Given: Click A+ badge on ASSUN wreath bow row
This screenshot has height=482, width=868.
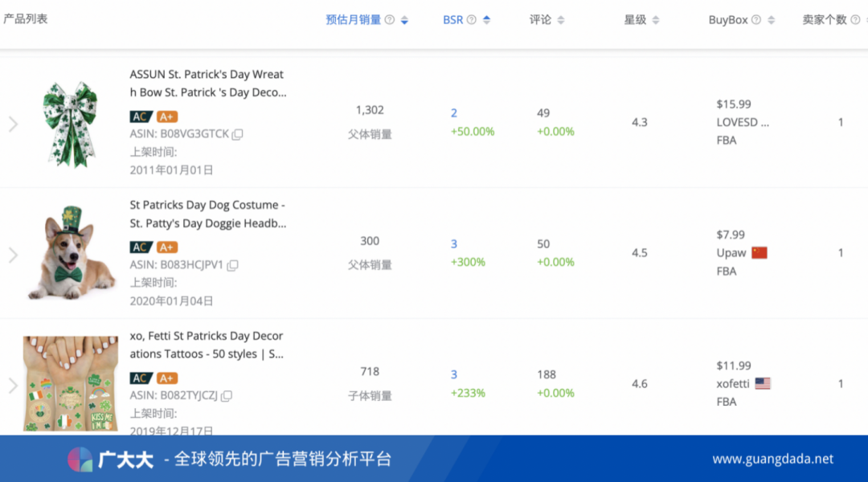Looking at the screenshot, I should (166, 116).
